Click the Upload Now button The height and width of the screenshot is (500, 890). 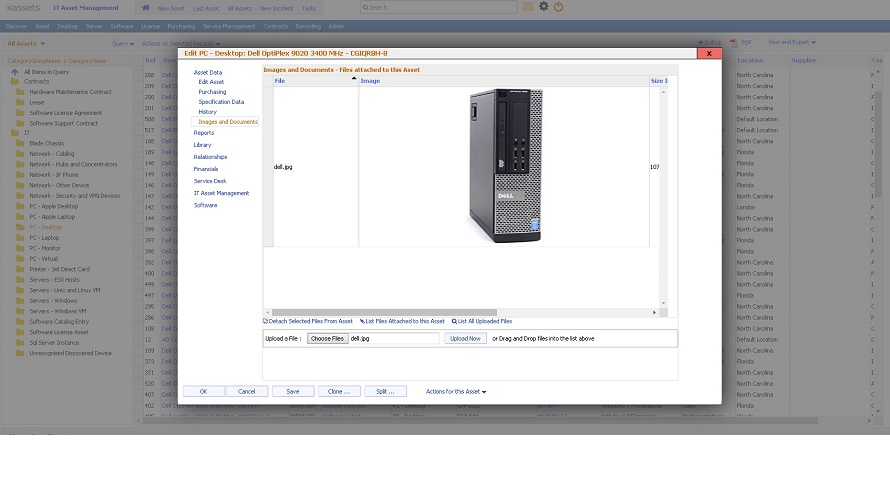tap(465, 339)
